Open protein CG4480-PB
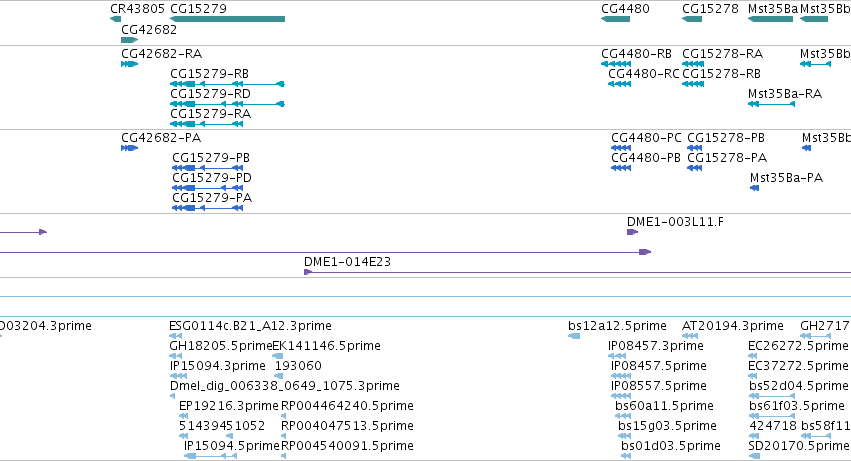 (646, 158)
